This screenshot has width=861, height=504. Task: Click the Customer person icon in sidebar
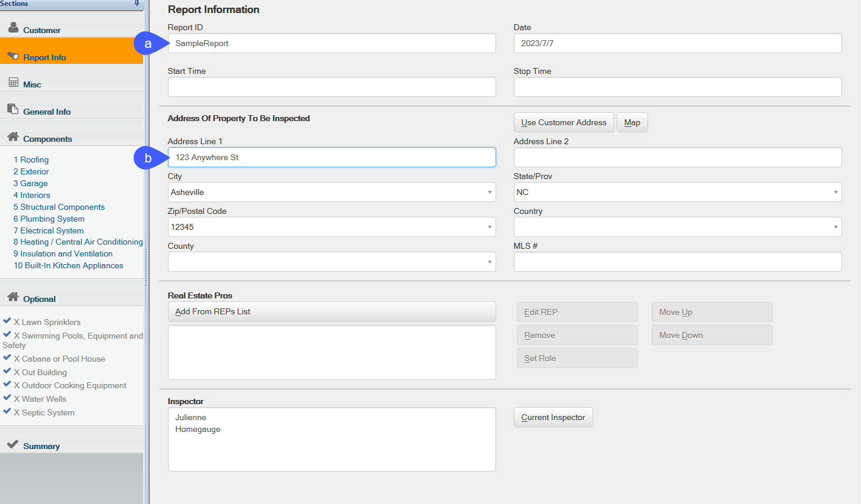click(x=13, y=28)
